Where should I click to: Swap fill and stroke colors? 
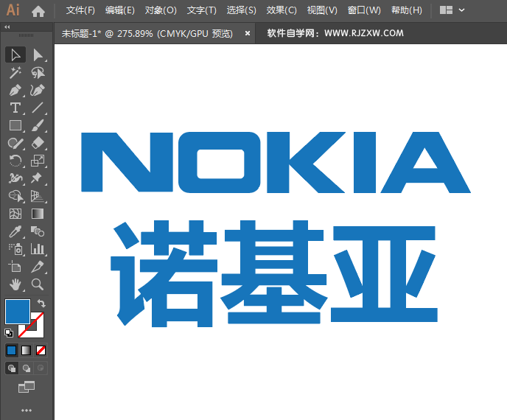41,303
